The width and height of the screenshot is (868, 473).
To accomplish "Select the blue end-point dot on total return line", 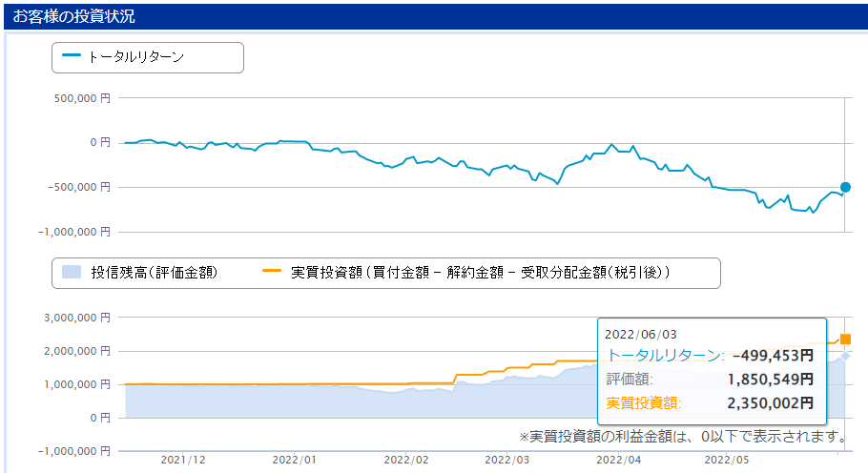I will [x=845, y=187].
